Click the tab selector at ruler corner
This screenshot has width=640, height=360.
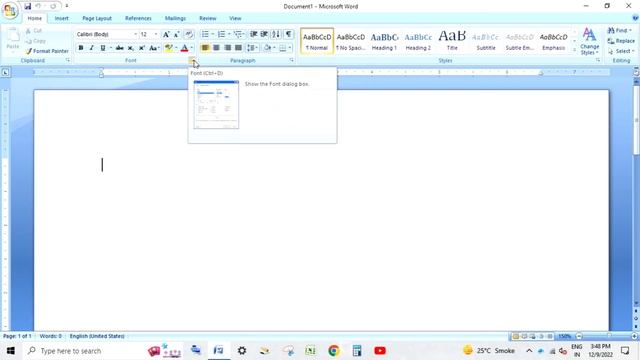[x=5, y=72]
